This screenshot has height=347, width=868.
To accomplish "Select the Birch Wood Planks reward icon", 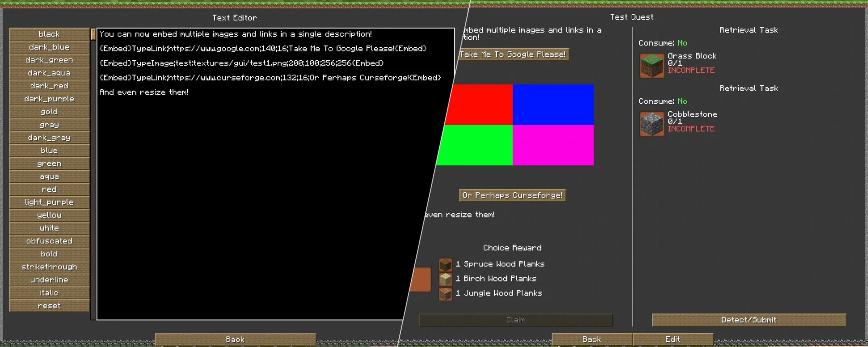I will 446,279.
